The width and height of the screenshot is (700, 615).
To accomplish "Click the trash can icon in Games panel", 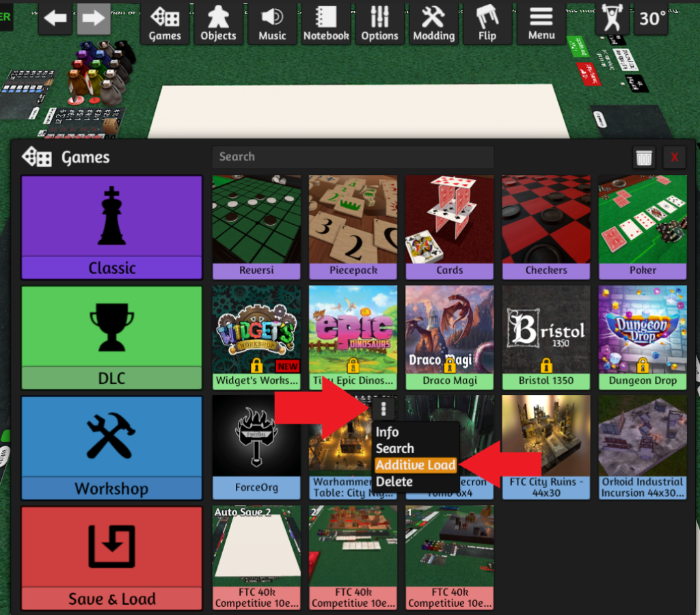I will (644, 158).
